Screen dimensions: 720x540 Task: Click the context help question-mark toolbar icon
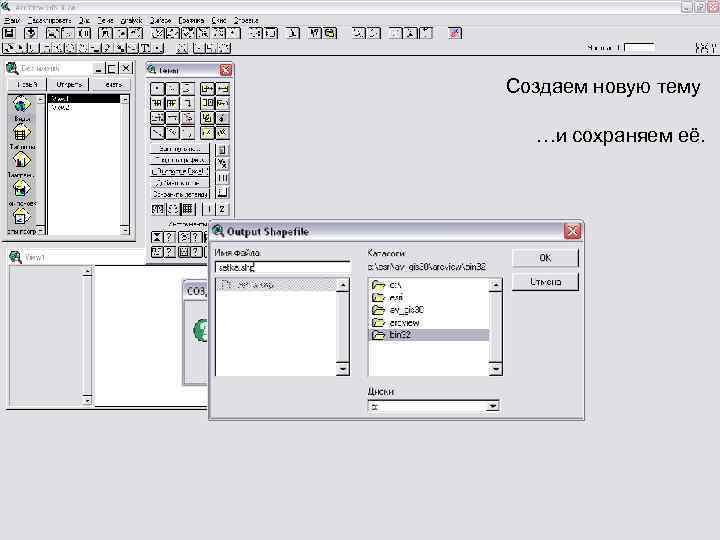tap(315, 33)
